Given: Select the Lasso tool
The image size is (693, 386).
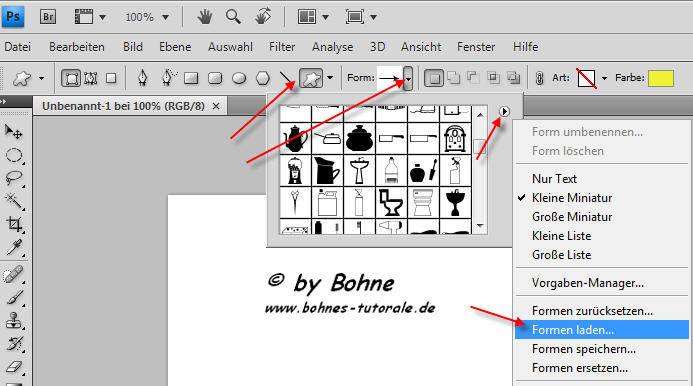Looking at the screenshot, I should tap(14, 178).
